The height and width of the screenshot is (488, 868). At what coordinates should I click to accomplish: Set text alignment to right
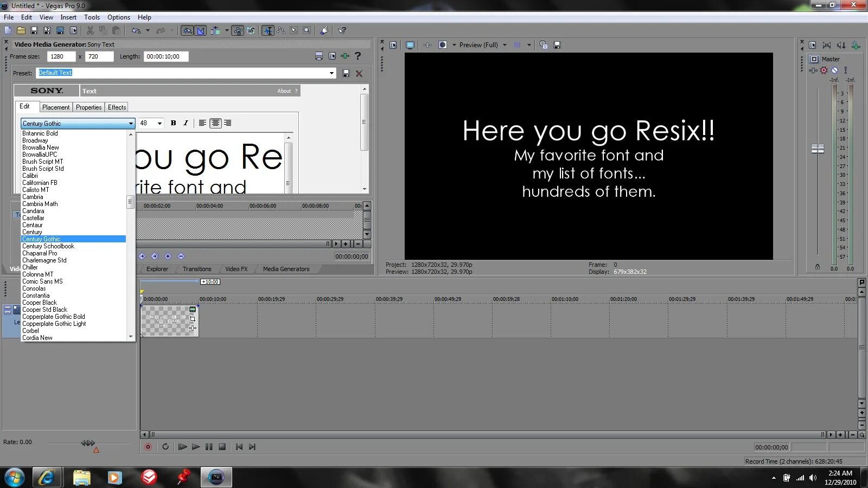[x=228, y=123]
